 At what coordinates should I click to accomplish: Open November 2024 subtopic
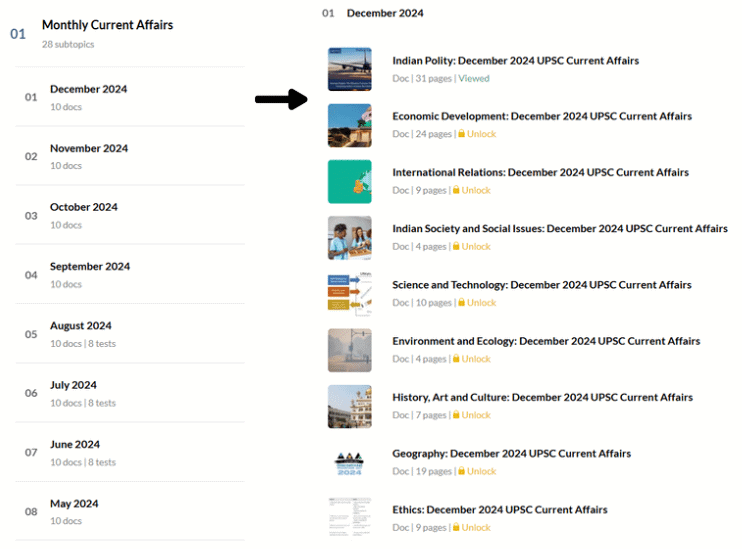click(89, 148)
